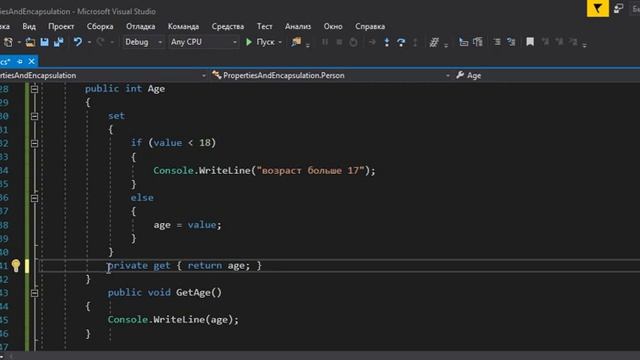Open the Команда menu
The width and height of the screenshot is (640, 360).
tap(183, 27)
